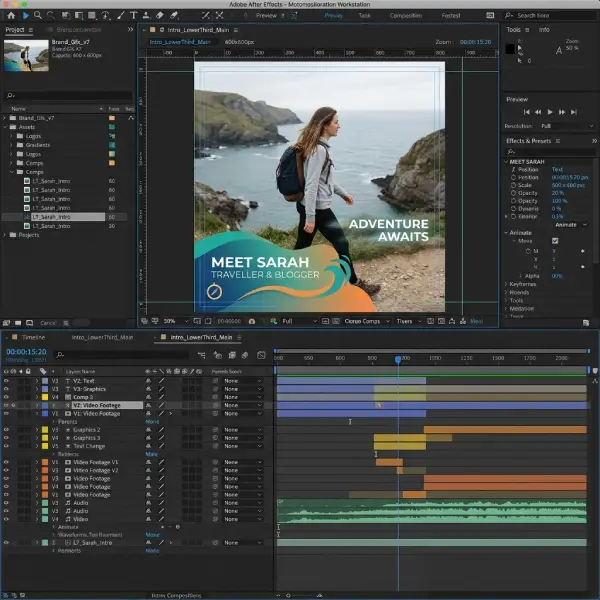This screenshot has height=600, width=600.
Task: Toggle visibility of L7_Sarah_Intro layer
Action: [x=6, y=543]
